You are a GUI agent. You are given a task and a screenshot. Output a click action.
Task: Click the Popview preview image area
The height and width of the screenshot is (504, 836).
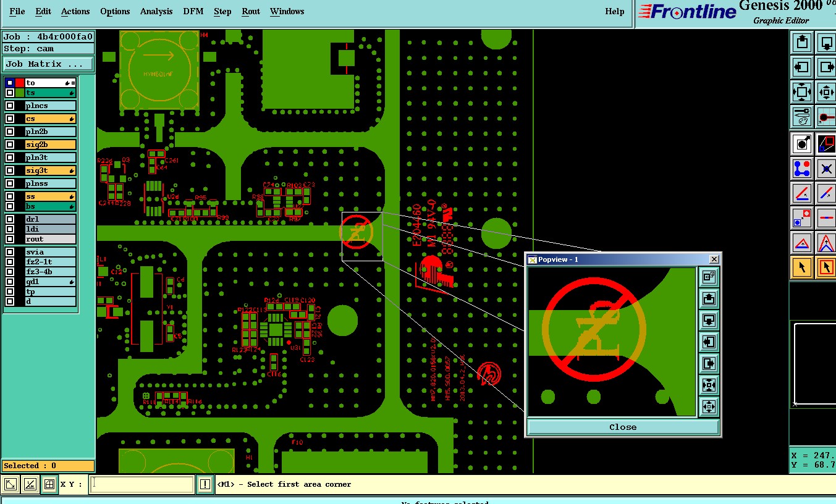pos(612,342)
